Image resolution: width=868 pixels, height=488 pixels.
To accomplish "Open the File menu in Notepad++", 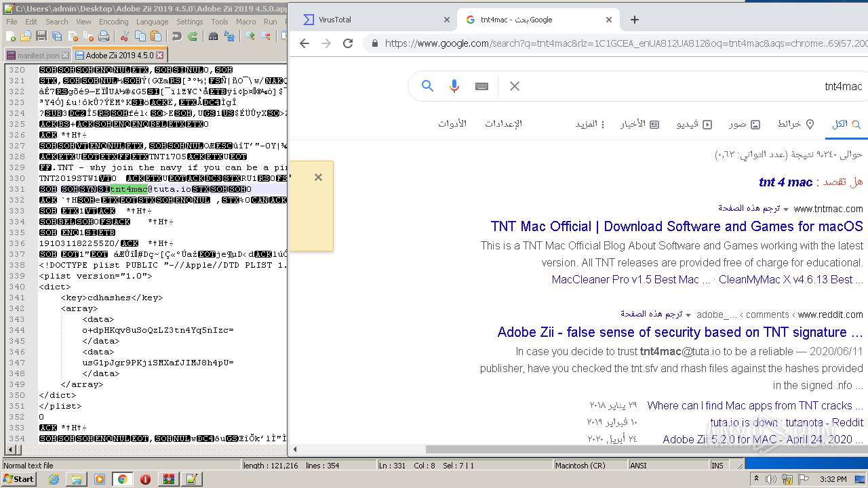I will click(x=12, y=22).
